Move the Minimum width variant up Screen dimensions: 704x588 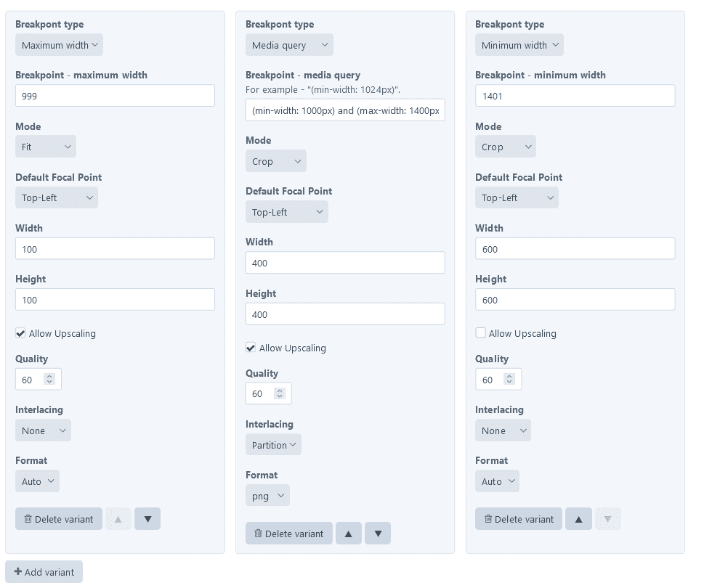[578, 519]
